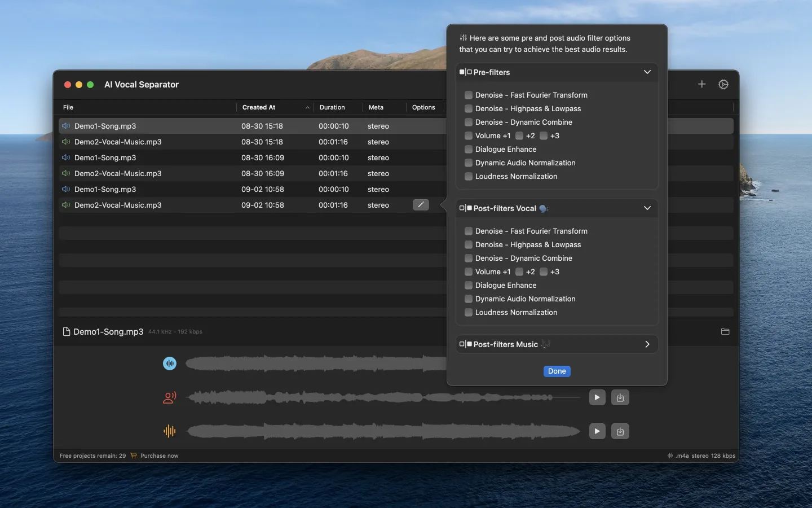The width and height of the screenshot is (812, 508).
Task: Click the Duration column header
Action: tap(338, 107)
